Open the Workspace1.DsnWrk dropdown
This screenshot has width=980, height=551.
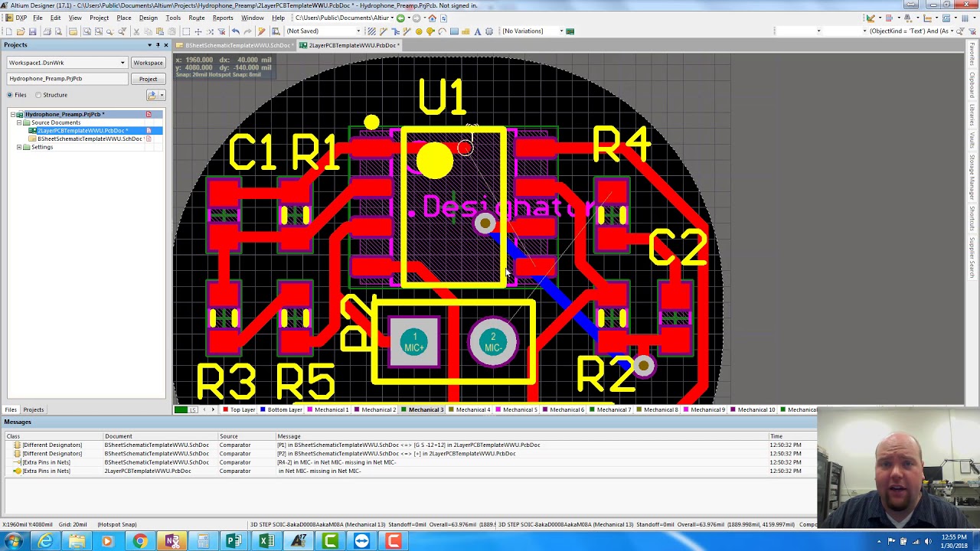point(122,63)
